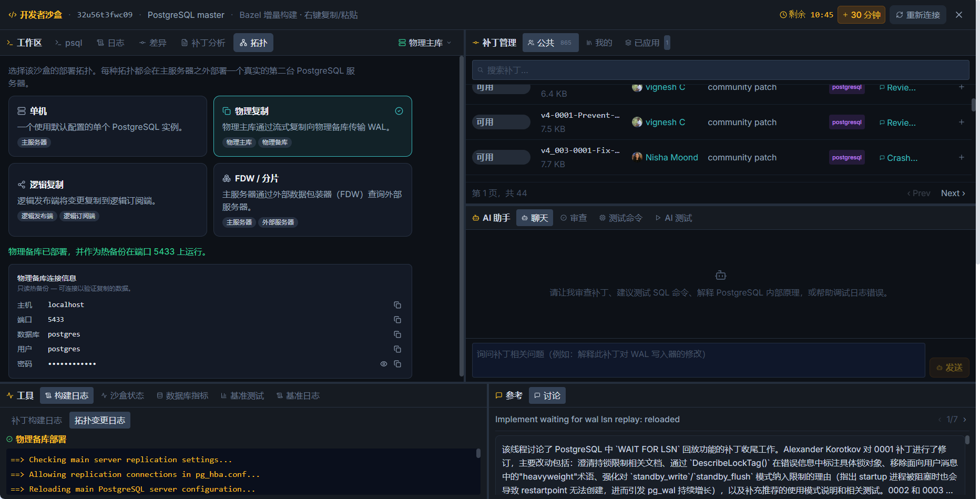Viewport: 980px width, 499px height.
Task: Add 30 minutes with +30 分钟 button
Action: 861,15
